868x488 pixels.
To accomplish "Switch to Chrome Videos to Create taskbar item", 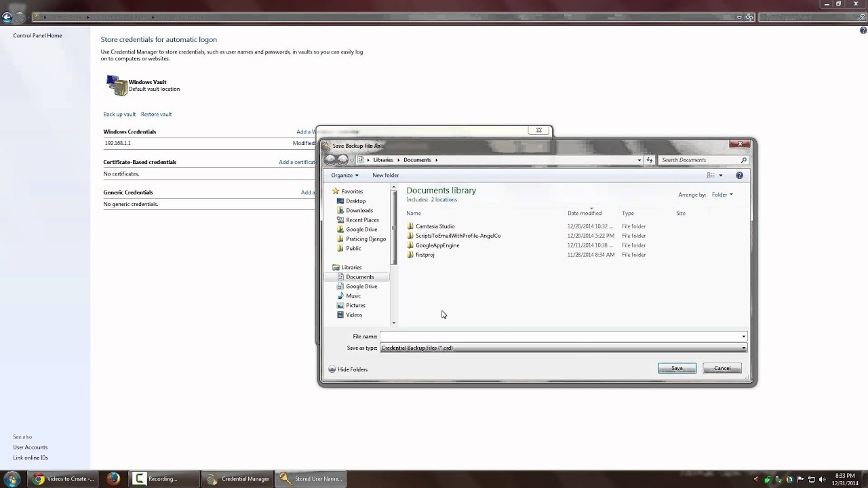I will (64, 479).
